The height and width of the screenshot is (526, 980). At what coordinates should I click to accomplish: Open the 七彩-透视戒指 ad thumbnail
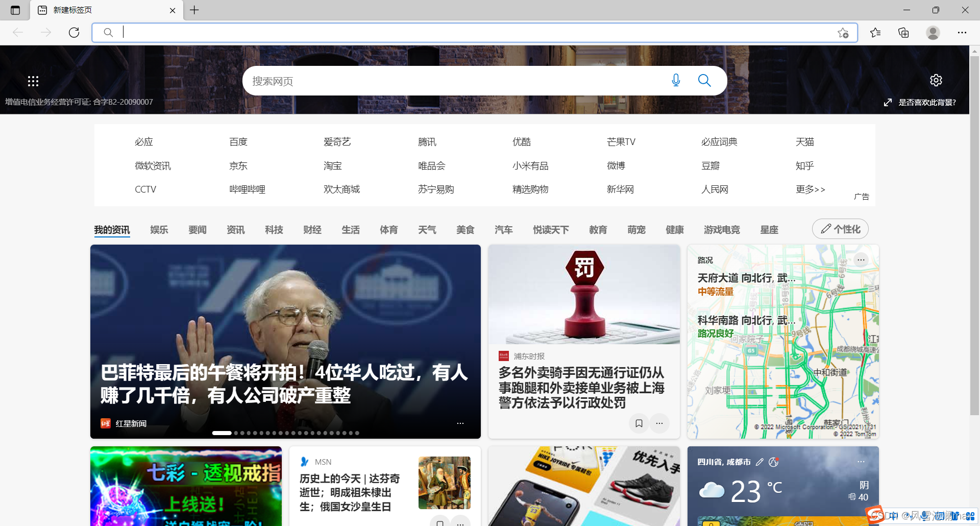point(186,486)
